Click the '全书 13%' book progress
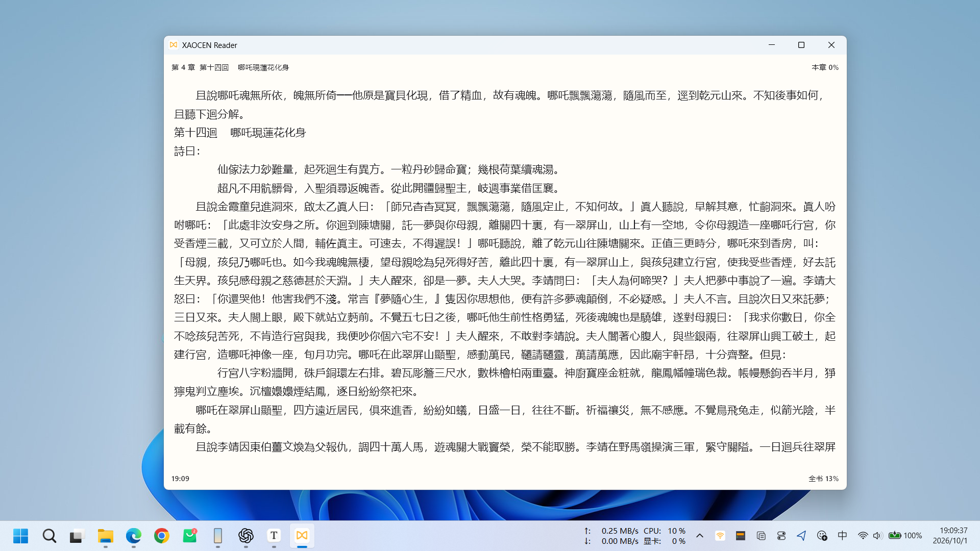 (823, 479)
